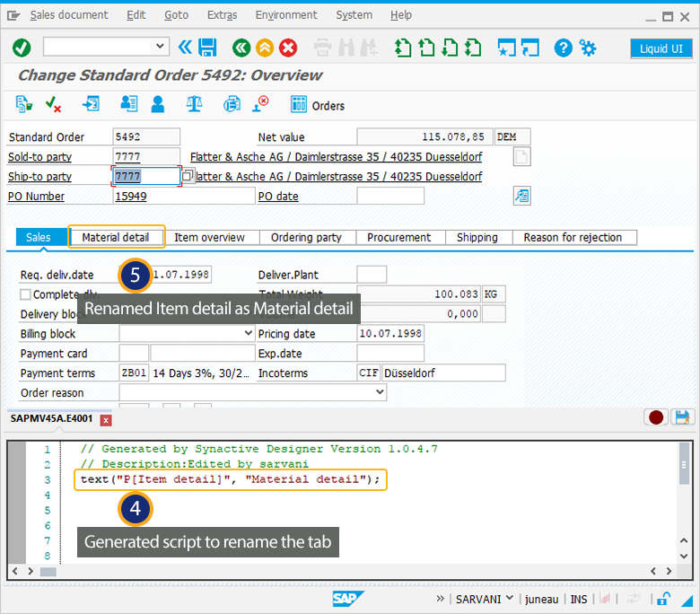
Task: Click the Flatter & Asche Sold-to address link
Action: pos(336,157)
